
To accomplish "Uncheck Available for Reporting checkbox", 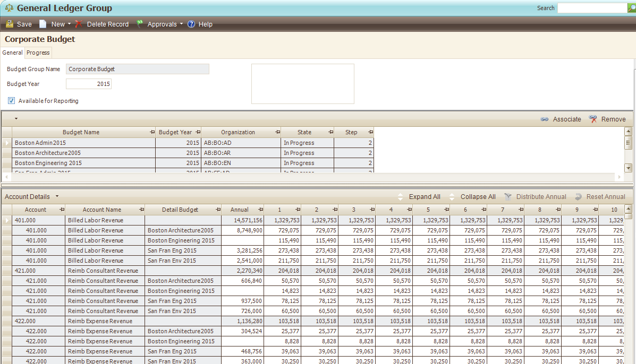I will coord(11,101).
